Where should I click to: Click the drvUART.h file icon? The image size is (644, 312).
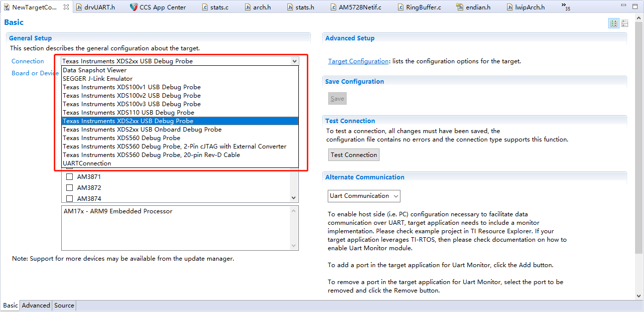[x=79, y=7]
